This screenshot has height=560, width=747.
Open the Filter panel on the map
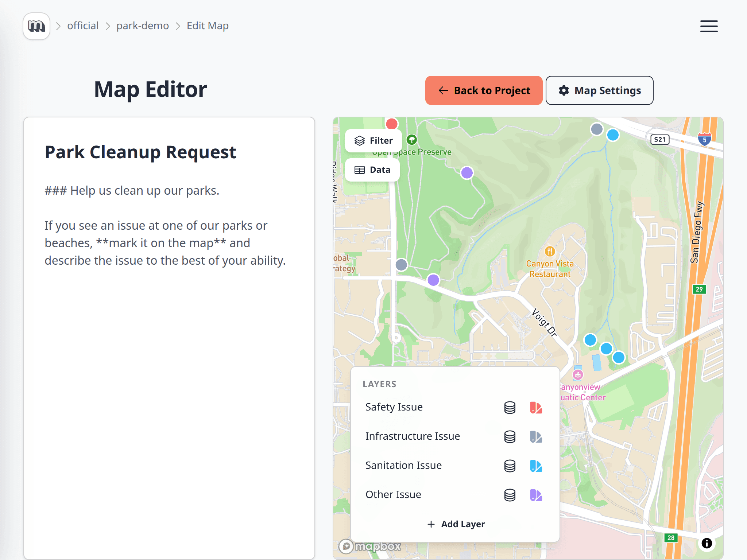(x=373, y=141)
